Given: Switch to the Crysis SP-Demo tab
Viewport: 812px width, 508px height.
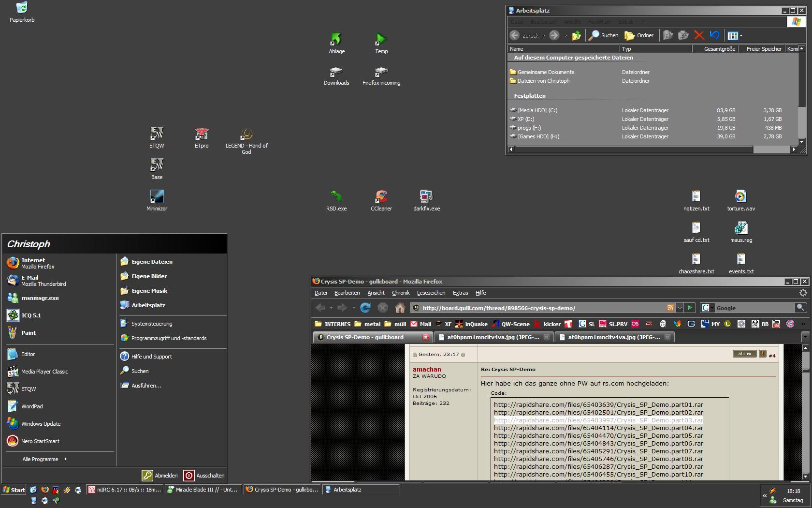Looking at the screenshot, I should (372, 337).
